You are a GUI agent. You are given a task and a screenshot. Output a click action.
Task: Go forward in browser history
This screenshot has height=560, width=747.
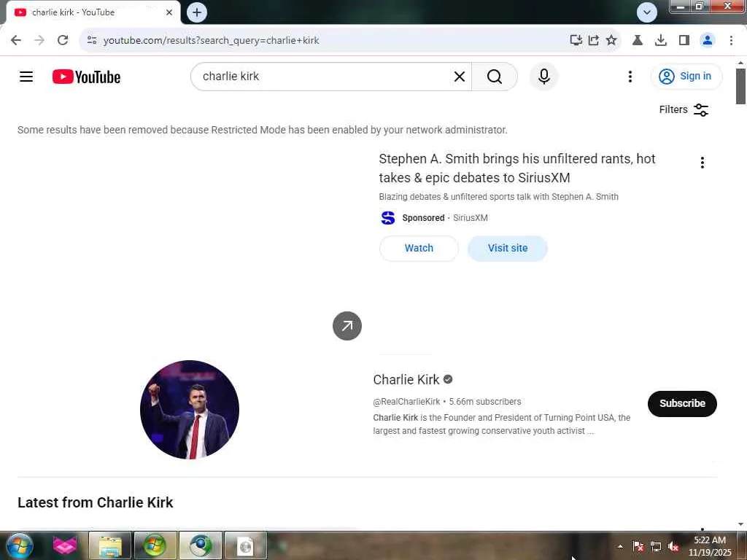(39, 40)
